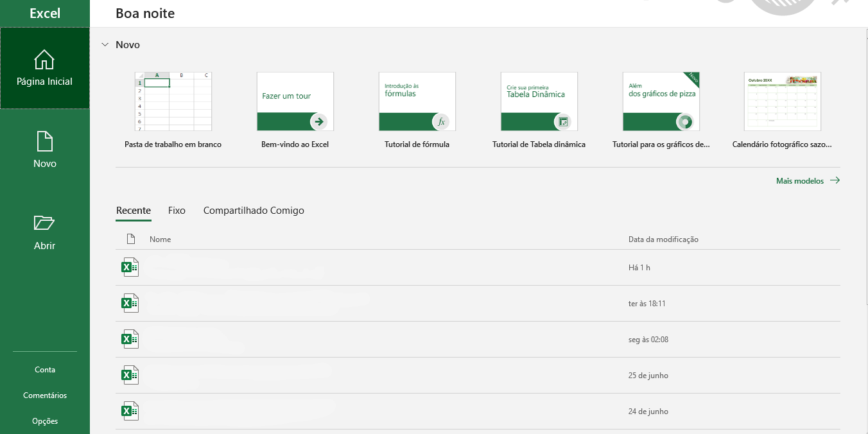Collapse the Novo section chevron

[105, 45]
